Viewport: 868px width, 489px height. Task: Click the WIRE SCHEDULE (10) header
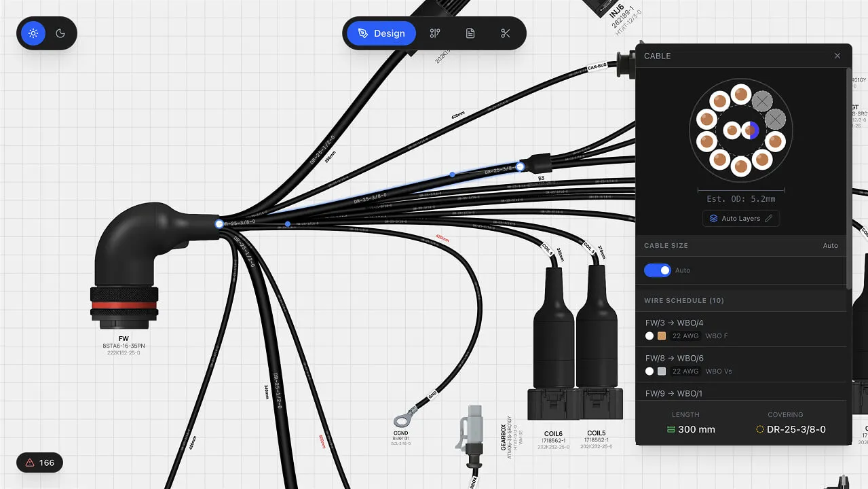pyautogui.click(x=684, y=300)
